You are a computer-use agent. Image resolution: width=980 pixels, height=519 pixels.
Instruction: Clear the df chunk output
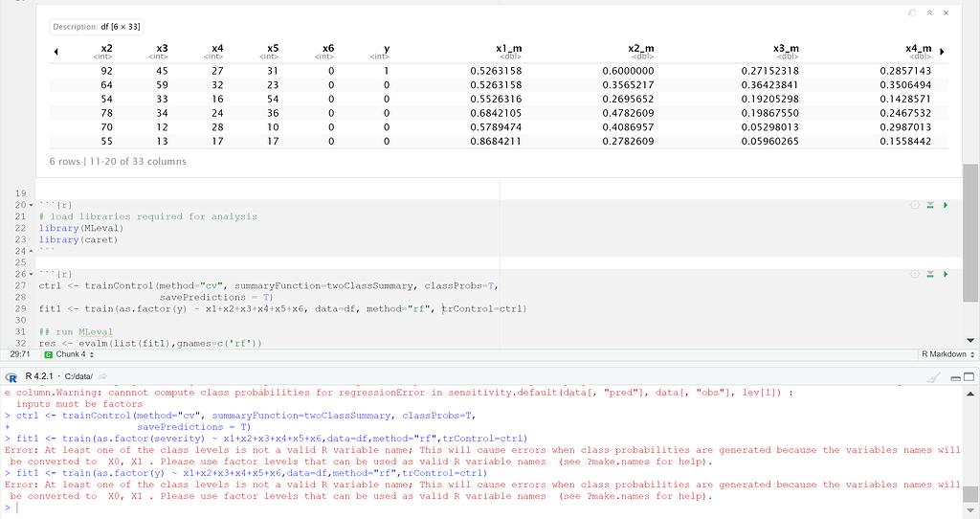946,12
